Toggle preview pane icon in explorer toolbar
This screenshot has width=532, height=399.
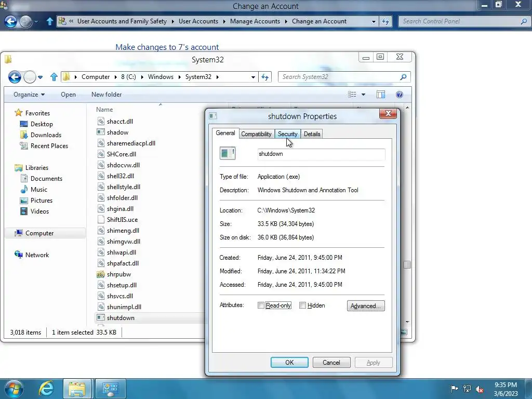pos(381,95)
